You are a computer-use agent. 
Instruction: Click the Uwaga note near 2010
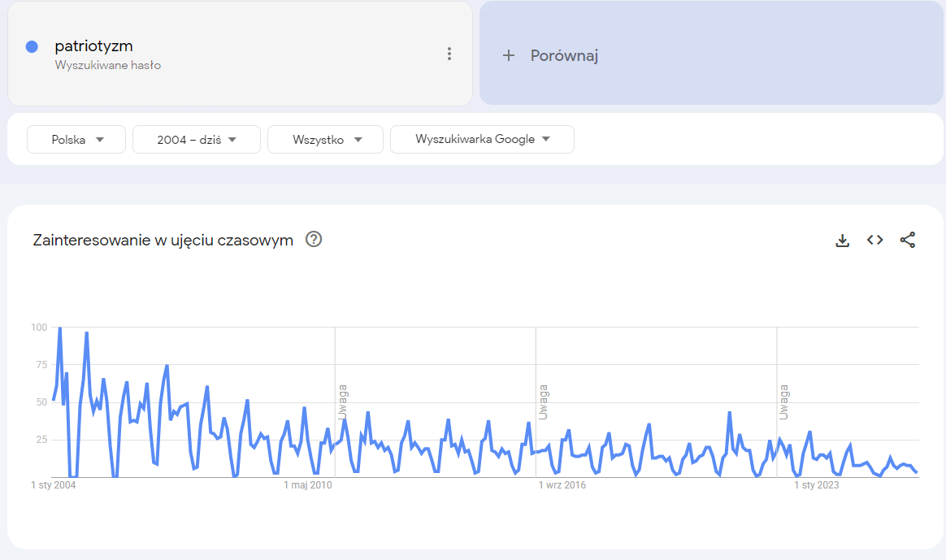(342, 402)
